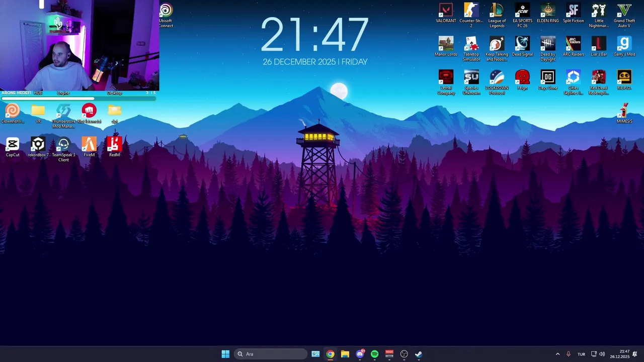Select the R.E.P.O. desktop shortcut
644x362 pixels.
624,80
